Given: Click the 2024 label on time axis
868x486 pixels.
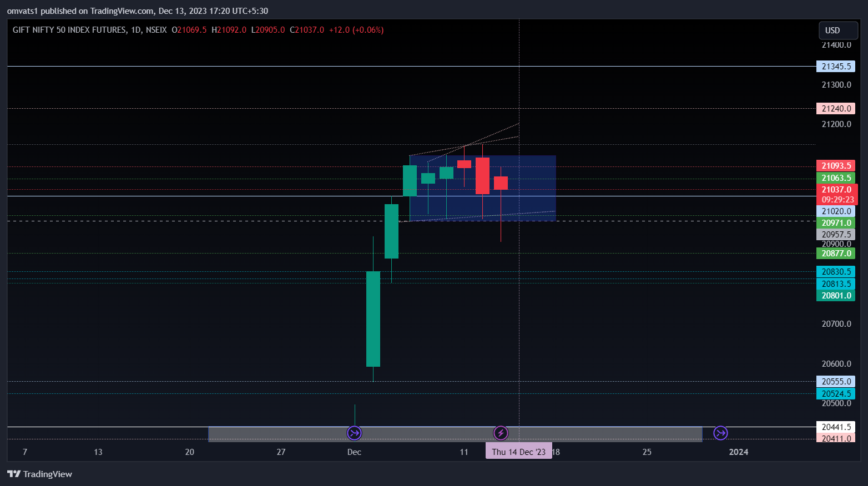Looking at the screenshot, I should click(x=738, y=452).
